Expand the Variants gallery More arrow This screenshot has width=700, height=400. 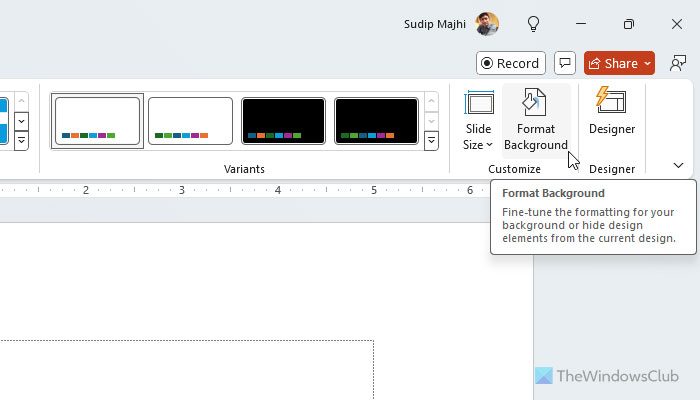pyautogui.click(x=431, y=141)
